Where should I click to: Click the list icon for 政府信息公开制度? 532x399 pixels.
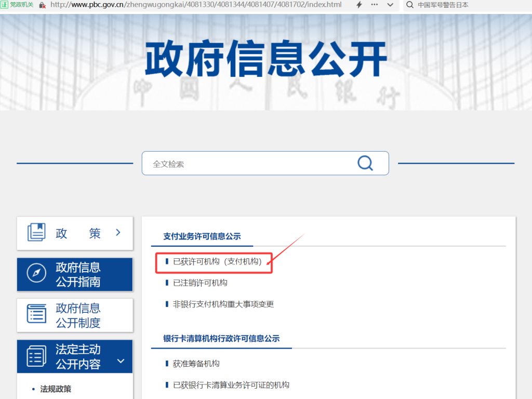36,314
